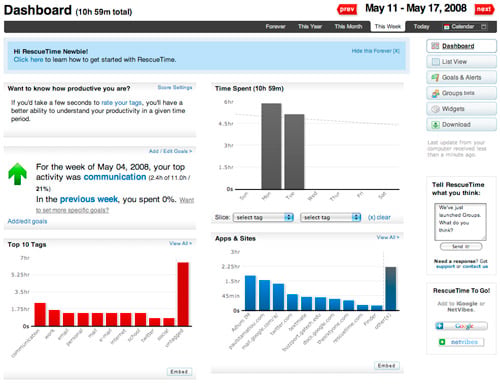Click the green netvibes plus icon
This screenshot has width=500, height=385.
click(442, 342)
